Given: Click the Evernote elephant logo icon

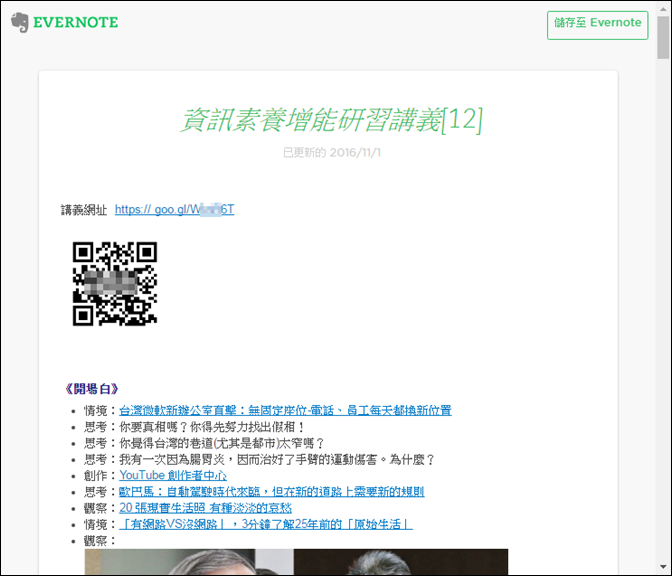Looking at the screenshot, I should click(20, 22).
